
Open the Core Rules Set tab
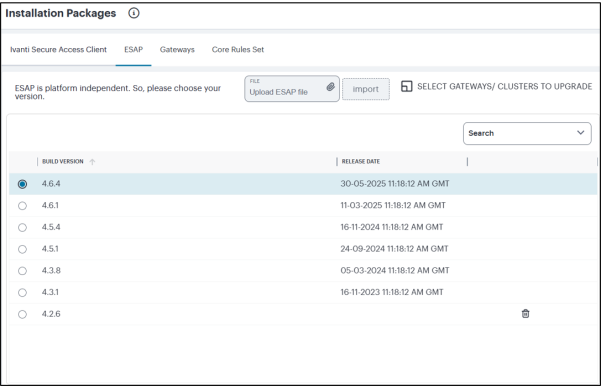[238, 49]
